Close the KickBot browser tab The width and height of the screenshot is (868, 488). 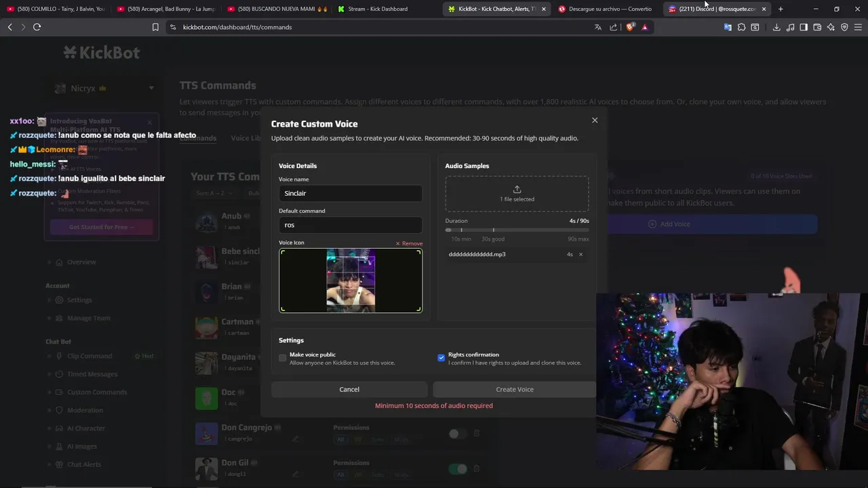click(543, 9)
